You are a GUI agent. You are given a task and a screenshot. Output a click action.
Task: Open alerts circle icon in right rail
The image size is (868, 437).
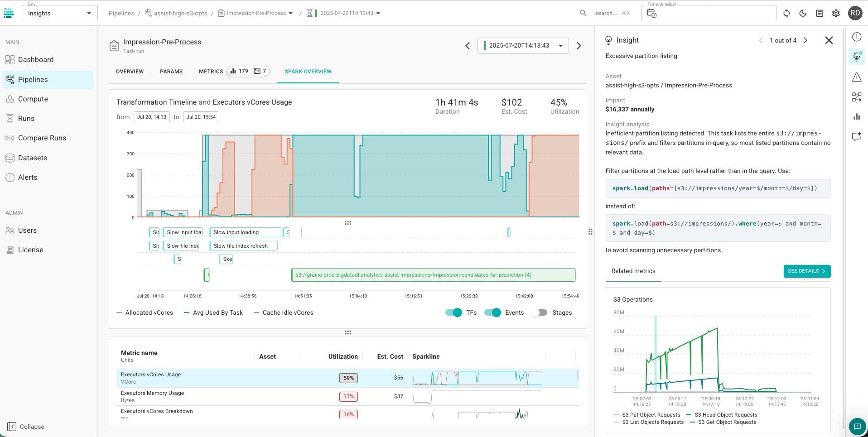point(857,37)
